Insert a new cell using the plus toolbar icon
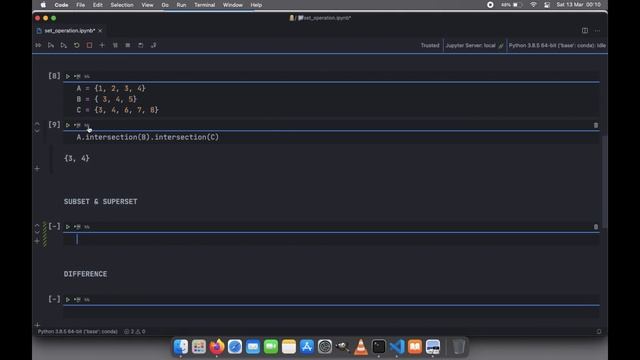 [102, 45]
